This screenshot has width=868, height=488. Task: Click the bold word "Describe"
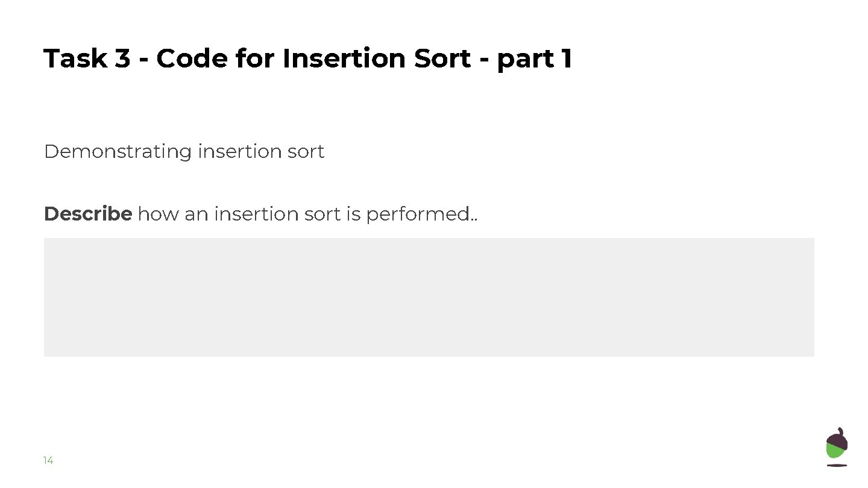[x=88, y=214]
